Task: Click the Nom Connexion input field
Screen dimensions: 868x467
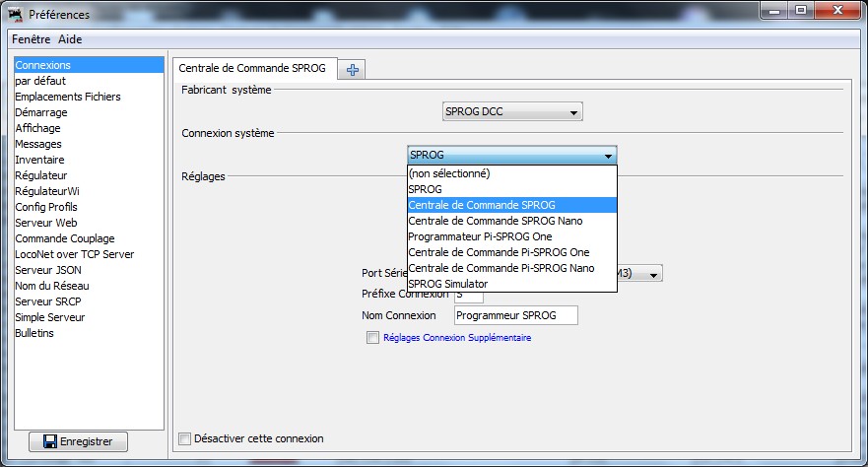Action: pyautogui.click(x=516, y=315)
